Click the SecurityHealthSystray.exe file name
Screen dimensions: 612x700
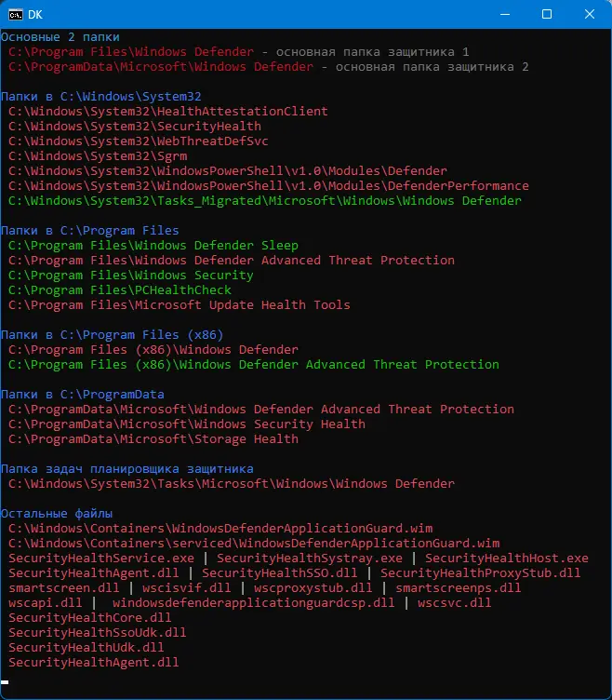pos(309,559)
